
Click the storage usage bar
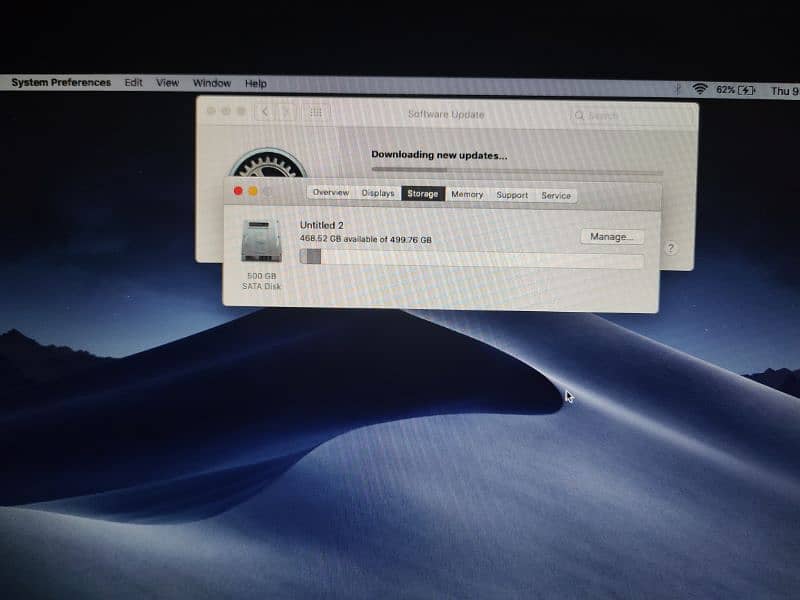pyautogui.click(x=472, y=260)
